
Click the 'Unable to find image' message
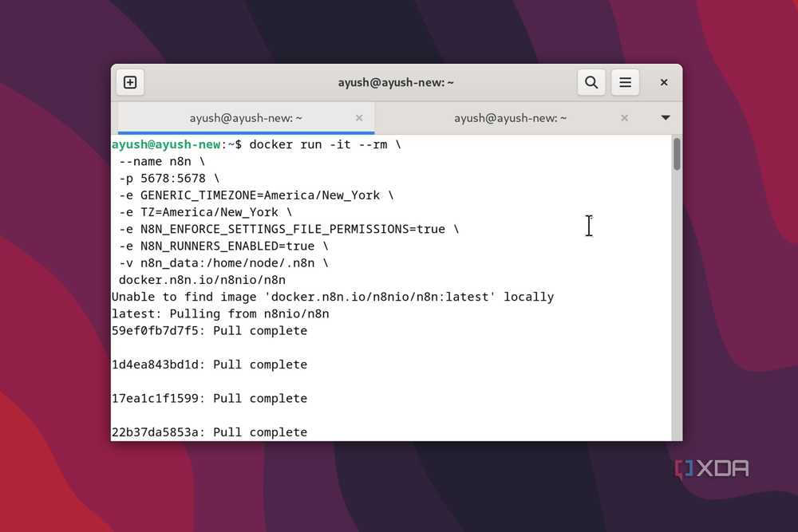(x=333, y=297)
